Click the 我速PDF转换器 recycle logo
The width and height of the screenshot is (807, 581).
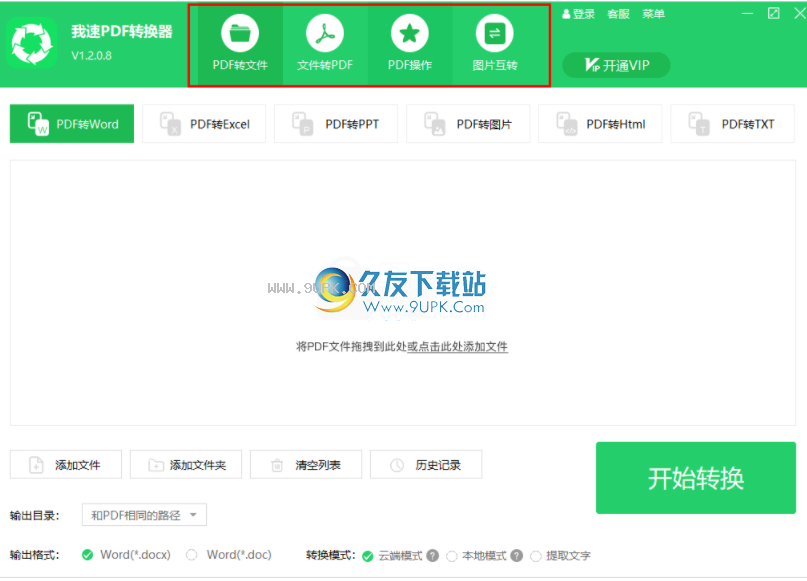(31, 43)
